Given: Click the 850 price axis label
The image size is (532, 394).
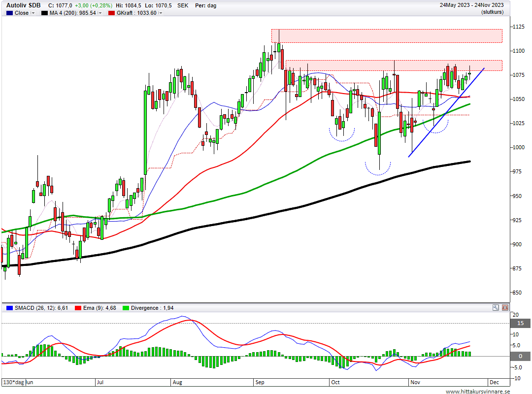Looking at the screenshot, I should pyautogui.click(x=517, y=293).
